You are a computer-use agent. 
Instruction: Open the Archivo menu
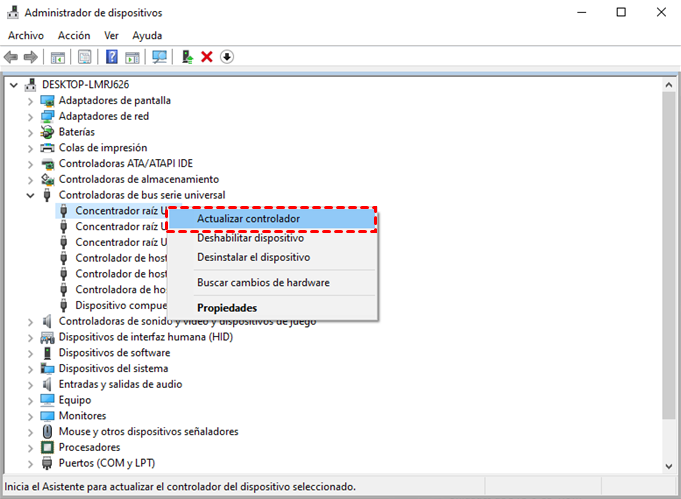coord(25,35)
